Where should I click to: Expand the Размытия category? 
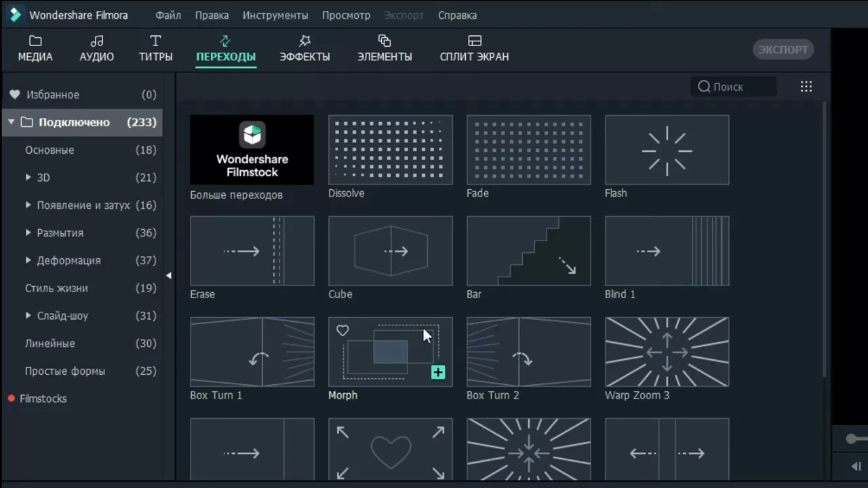coord(28,232)
